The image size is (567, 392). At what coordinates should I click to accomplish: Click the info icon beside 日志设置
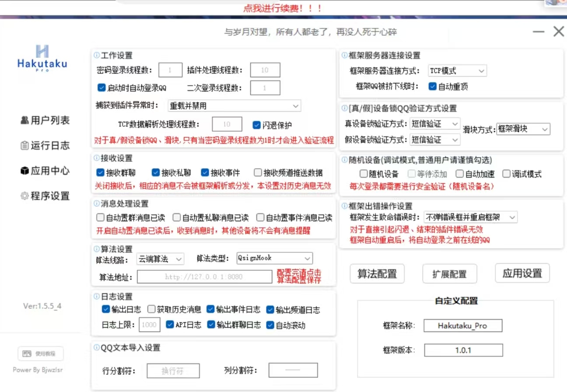click(96, 297)
